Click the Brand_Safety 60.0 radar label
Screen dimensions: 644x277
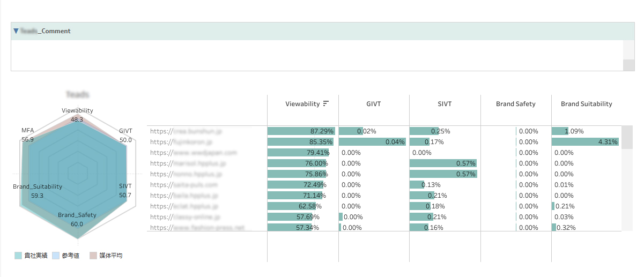pos(77,220)
